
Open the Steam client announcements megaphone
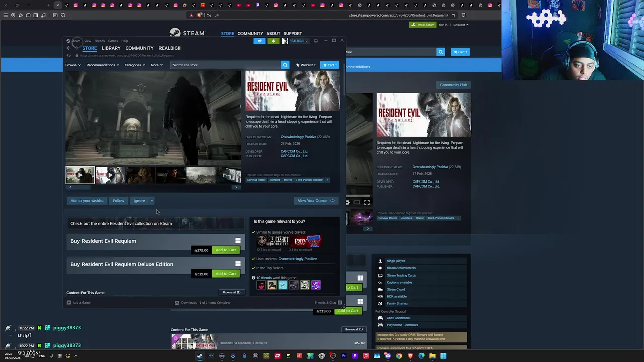click(x=259, y=41)
